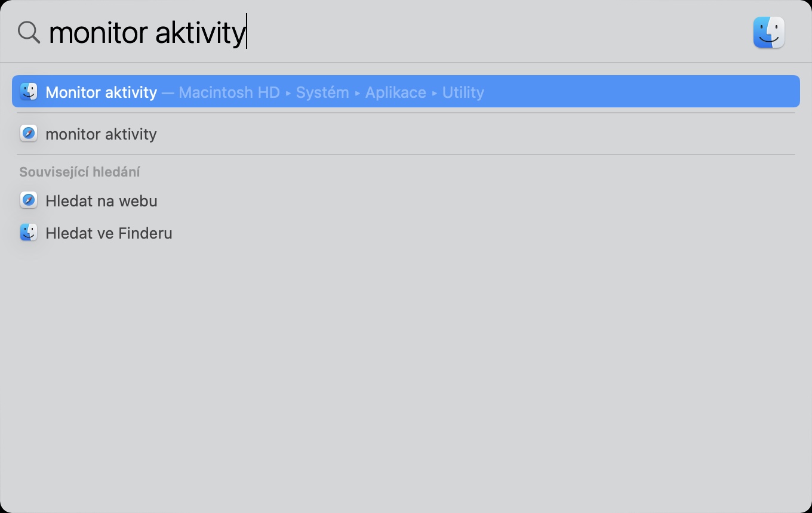Click the icon beside the highlighted Monitor aktivity result
This screenshot has height=513, width=812.
point(29,92)
